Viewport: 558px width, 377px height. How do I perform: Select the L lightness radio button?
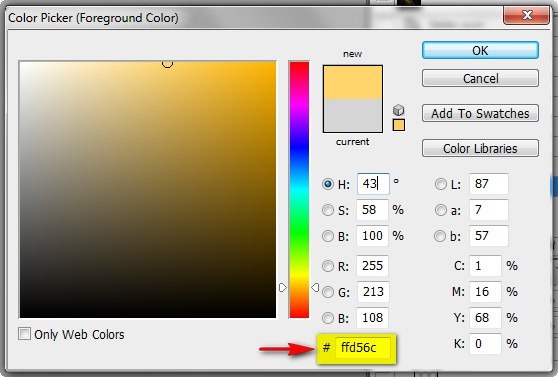tap(441, 184)
